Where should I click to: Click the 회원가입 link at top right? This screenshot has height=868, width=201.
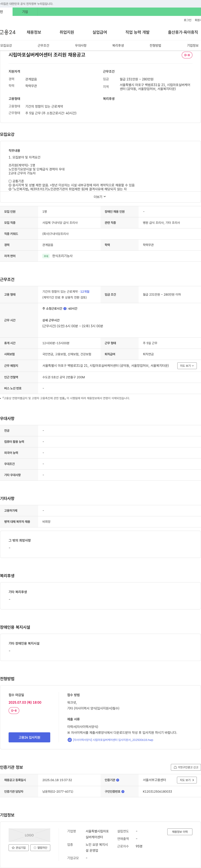tap(198, 20)
